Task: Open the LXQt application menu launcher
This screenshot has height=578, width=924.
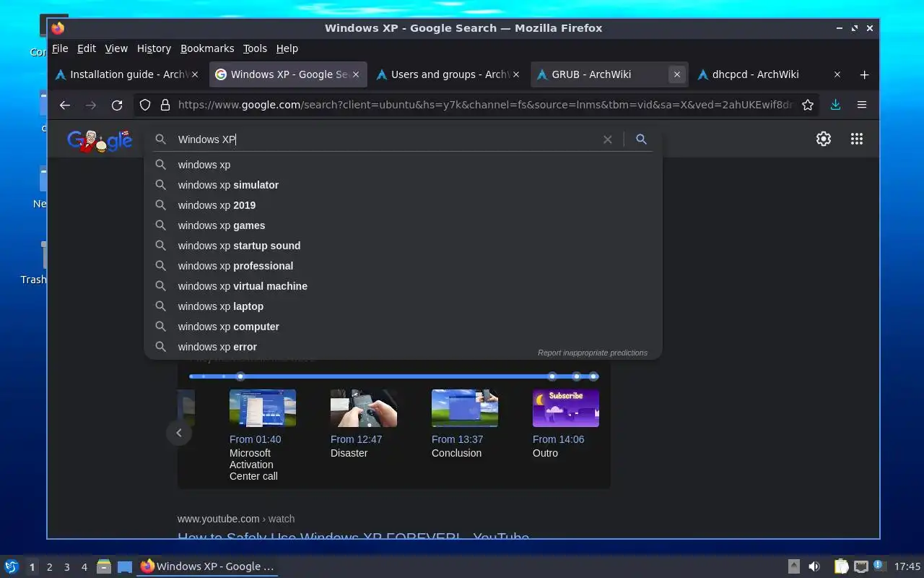Action: (x=11, y=566)
